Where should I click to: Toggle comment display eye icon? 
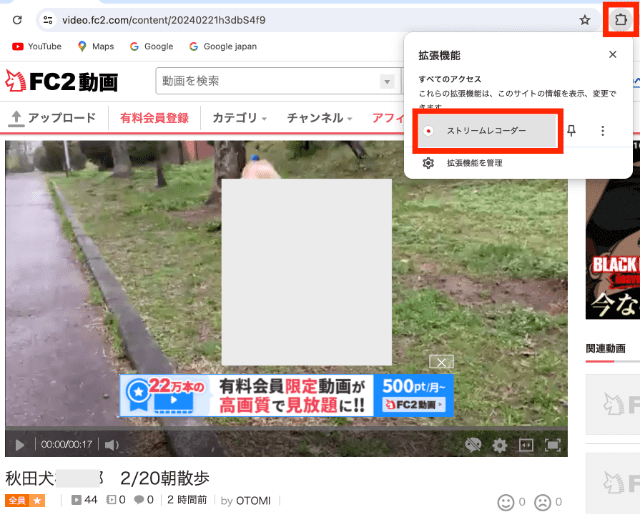tap(473, 445)
